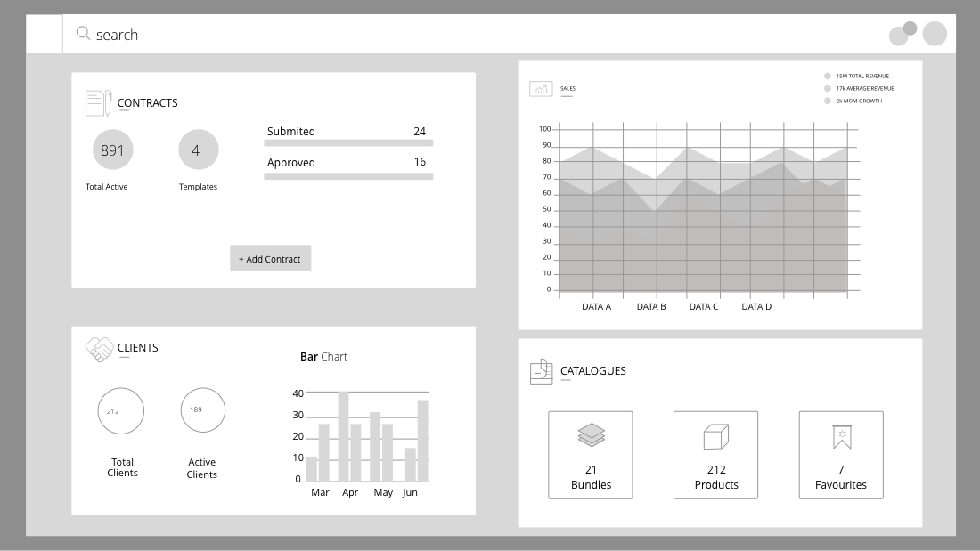
Task: Expand the Catalogues section header
Action: [x=593, y=371]
